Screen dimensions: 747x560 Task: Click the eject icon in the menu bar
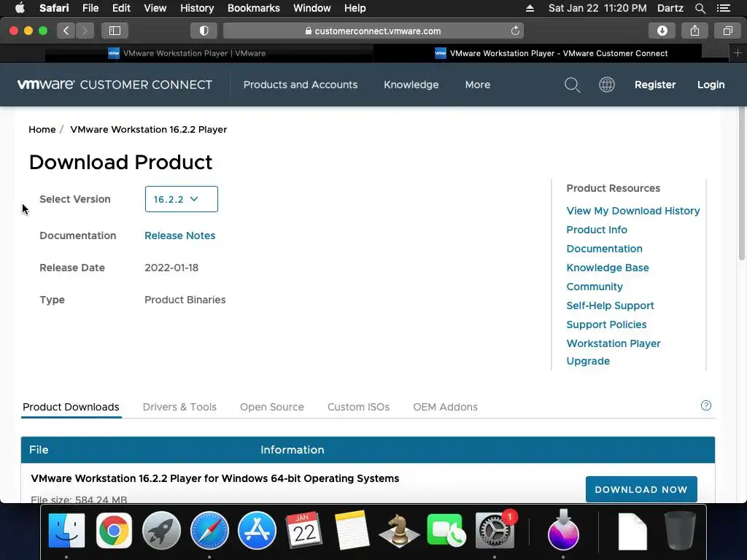tap(530, 8)
